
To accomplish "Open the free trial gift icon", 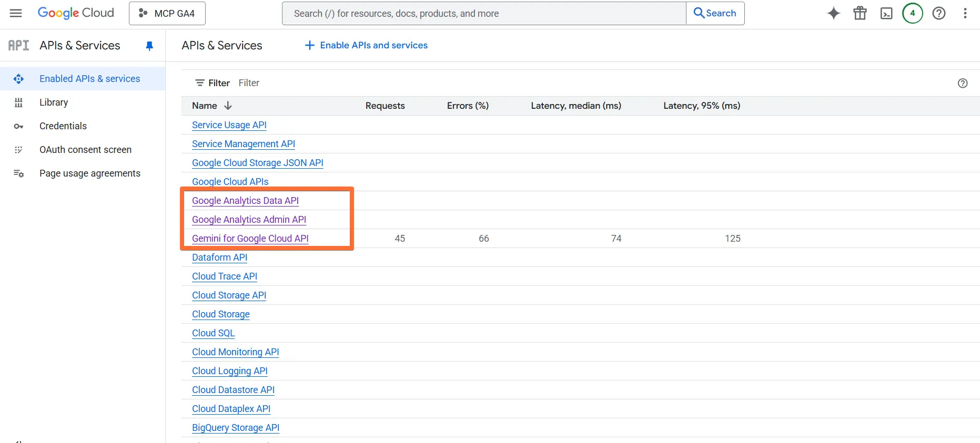I will pyautogui.click(x=860, y=13).
